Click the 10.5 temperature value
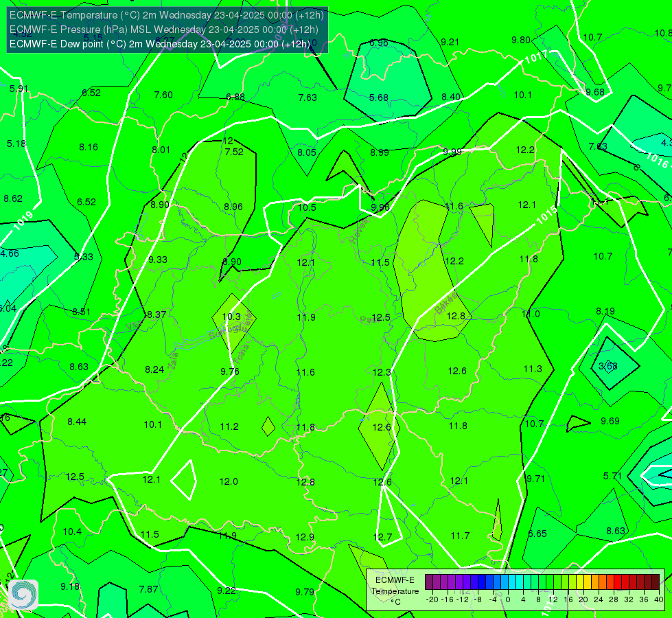 [307, 207]
